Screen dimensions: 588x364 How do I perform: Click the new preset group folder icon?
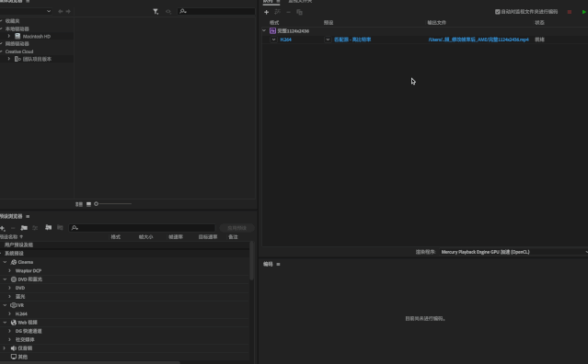tap(24, 228)
